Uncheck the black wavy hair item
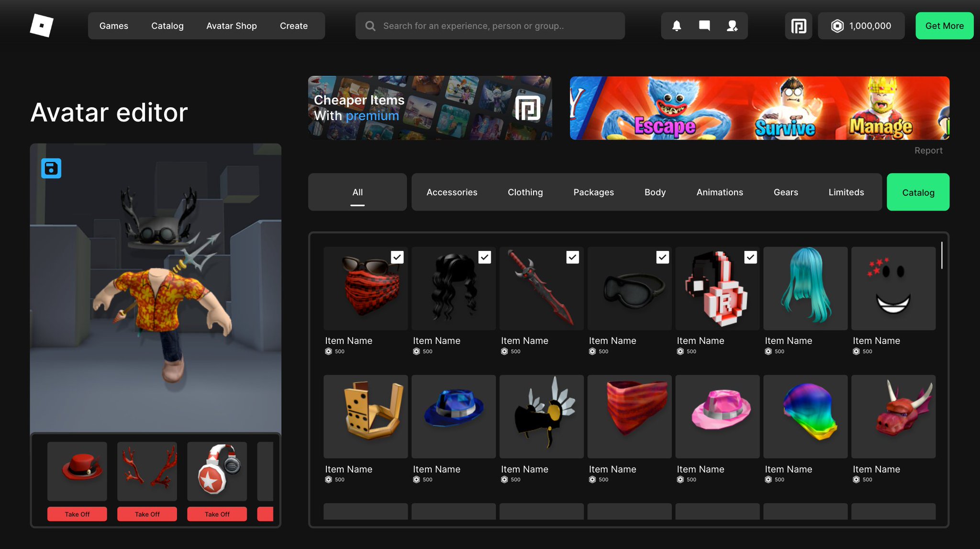 pyautogui.click(x=485, y=257)
